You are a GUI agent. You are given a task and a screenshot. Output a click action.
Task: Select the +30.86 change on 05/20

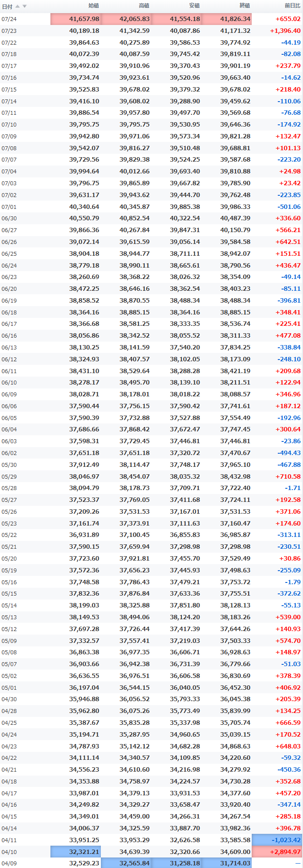[290, 558]
